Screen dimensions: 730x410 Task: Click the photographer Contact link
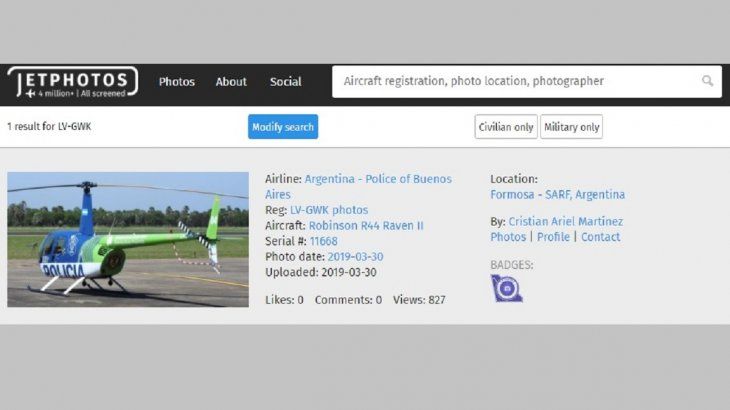[600, 237]
